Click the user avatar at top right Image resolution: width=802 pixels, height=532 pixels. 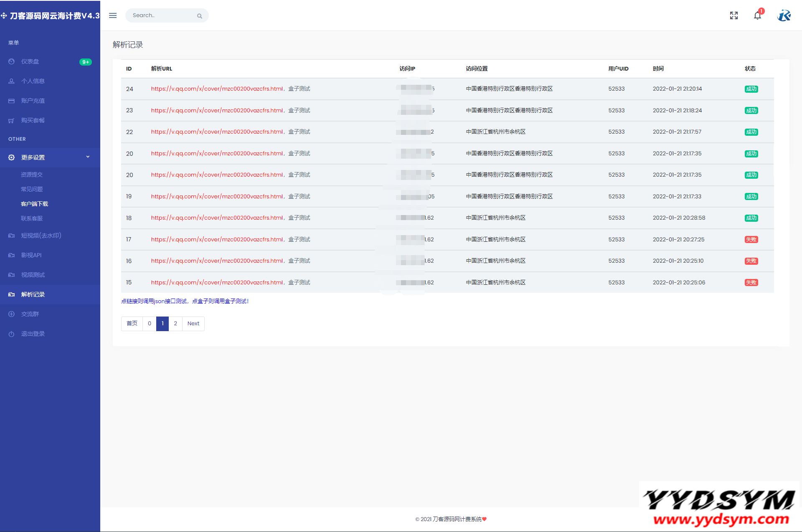[784, 15]
